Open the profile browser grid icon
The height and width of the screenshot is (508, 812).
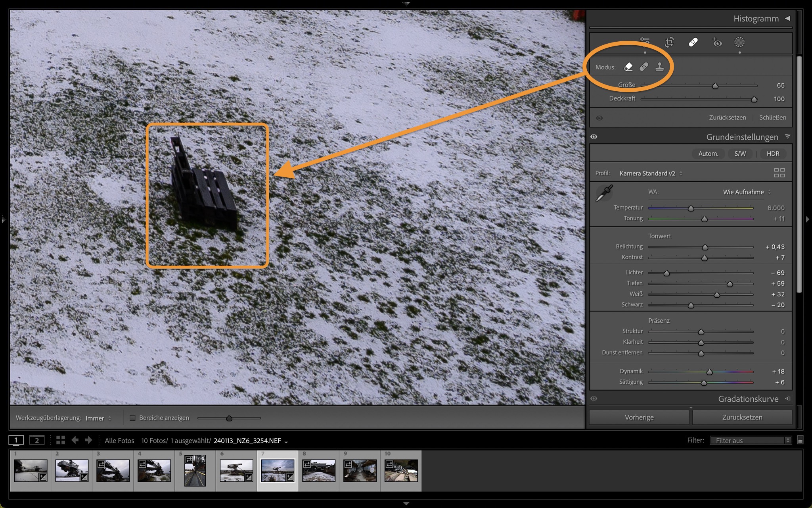pos(779,173)
